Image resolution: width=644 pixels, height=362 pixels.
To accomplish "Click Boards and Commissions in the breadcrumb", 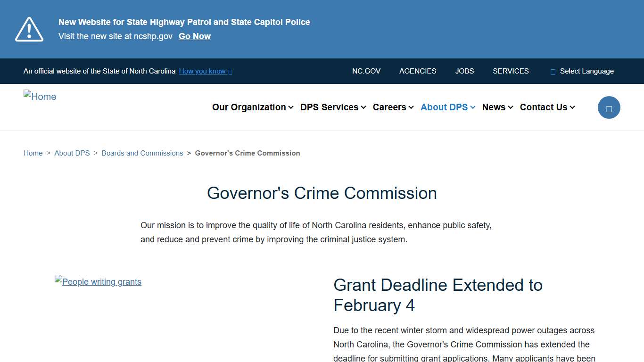I will [142, 153].
